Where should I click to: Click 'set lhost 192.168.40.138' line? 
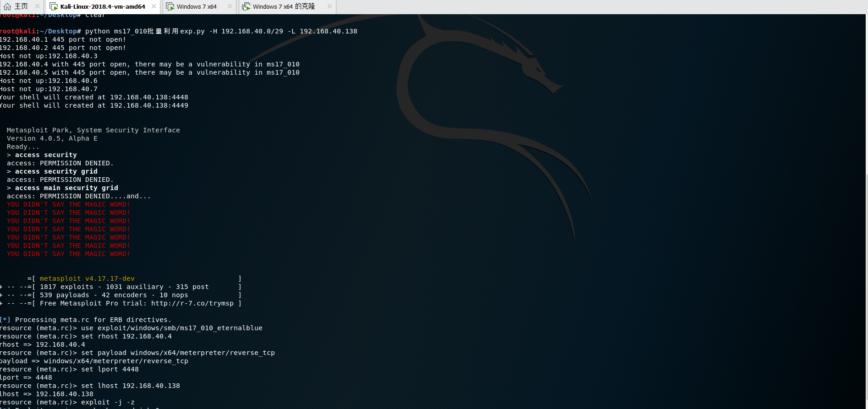click(90, 386)
